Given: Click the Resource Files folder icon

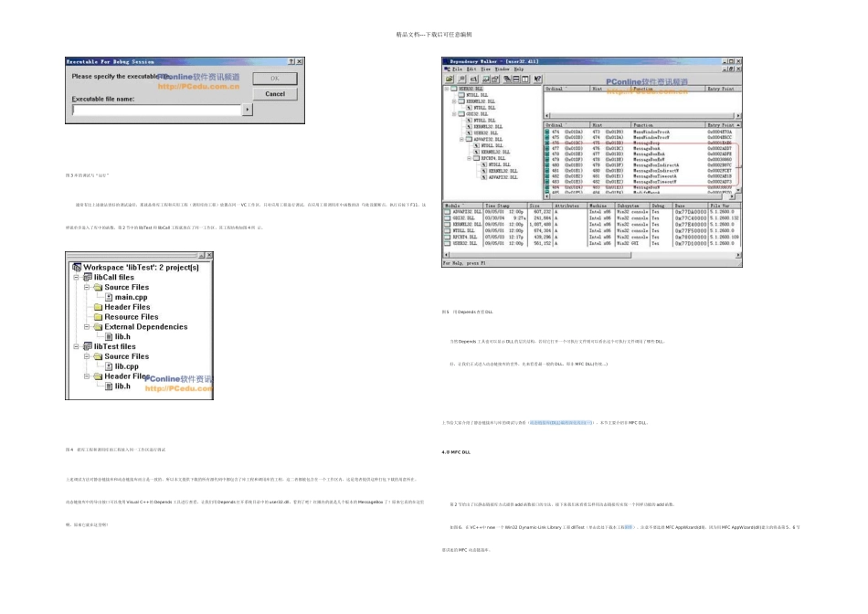Looking at the screenshot, I should [x=98, y=317].
